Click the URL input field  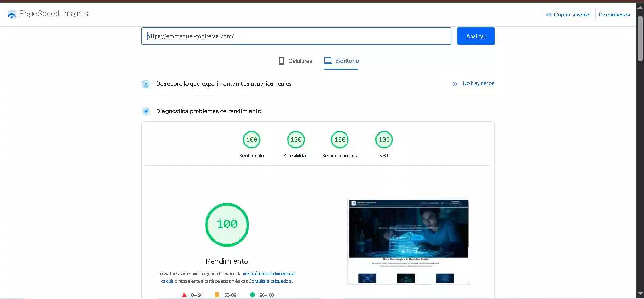coord(296,36)
